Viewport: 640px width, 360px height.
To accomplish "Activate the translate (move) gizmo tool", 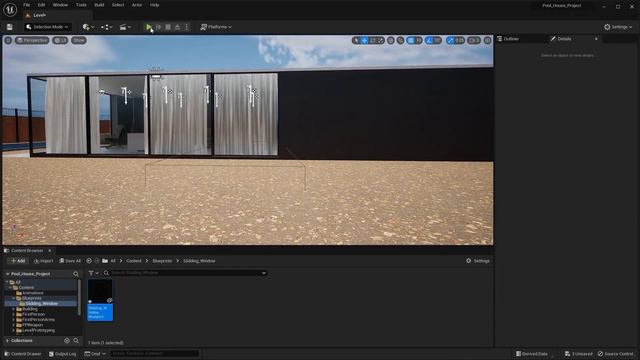I will click(x=364, y=40).
